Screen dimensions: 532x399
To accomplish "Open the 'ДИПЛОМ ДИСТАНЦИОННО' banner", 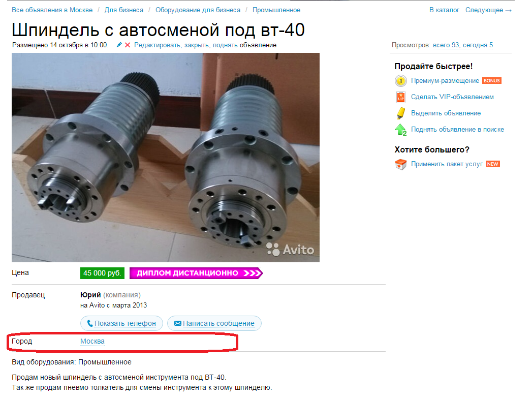I will pyautogui.click(x=196, y=273).
